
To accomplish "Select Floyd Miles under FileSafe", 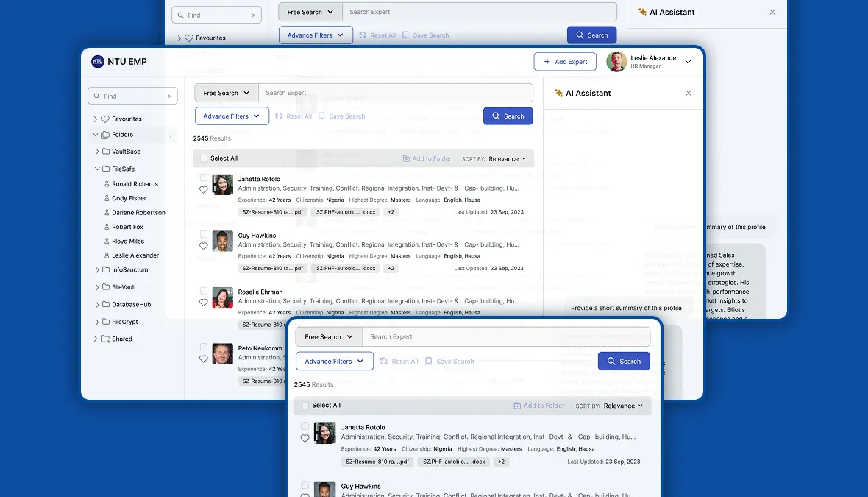I will point(128,242).
